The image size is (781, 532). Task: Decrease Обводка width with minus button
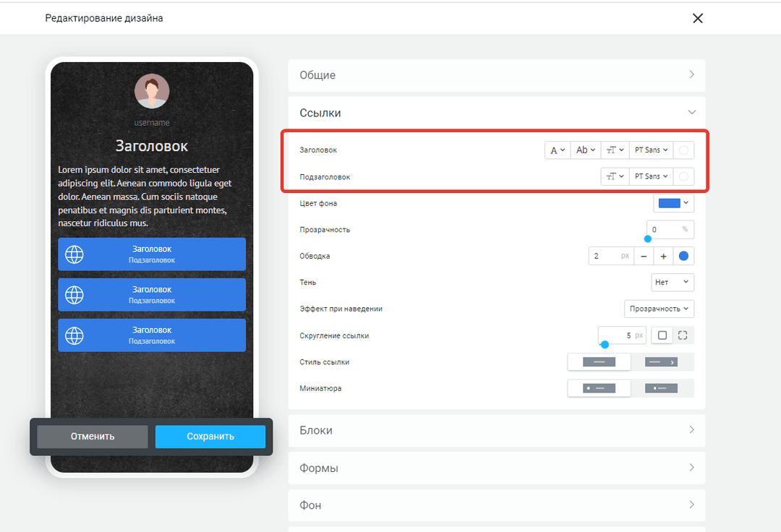(x=644, y=256)
